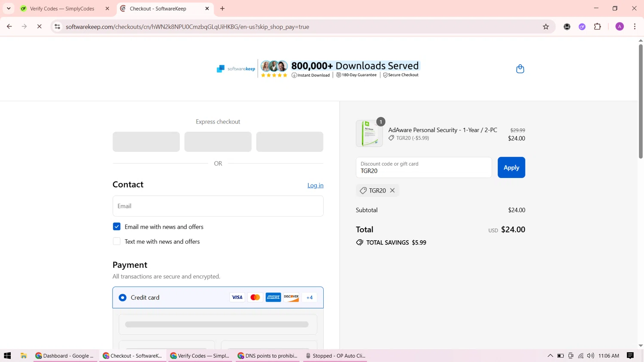Open the volume control in tray

pos(591,356)
